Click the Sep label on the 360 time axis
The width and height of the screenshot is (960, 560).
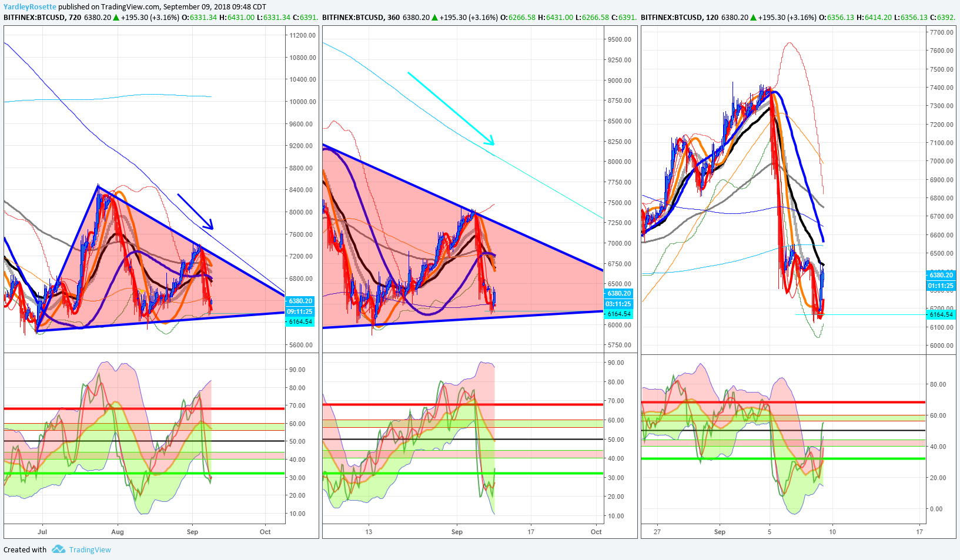[457, 532]
